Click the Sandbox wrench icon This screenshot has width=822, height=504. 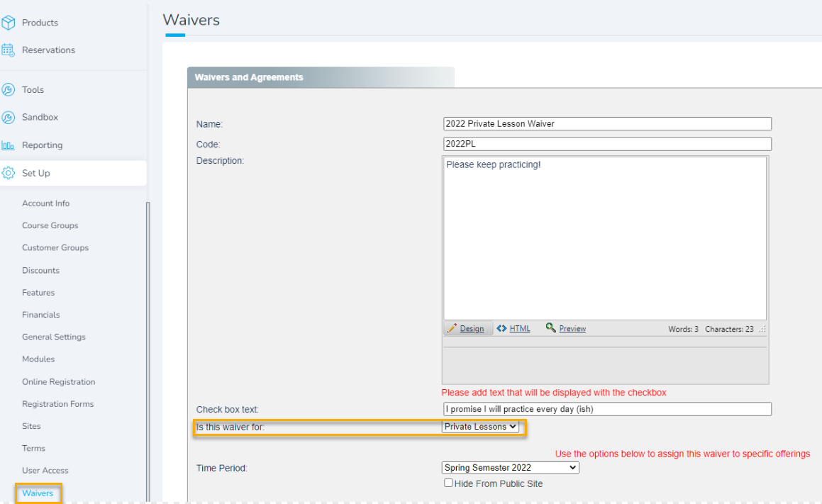coord(9,118)
